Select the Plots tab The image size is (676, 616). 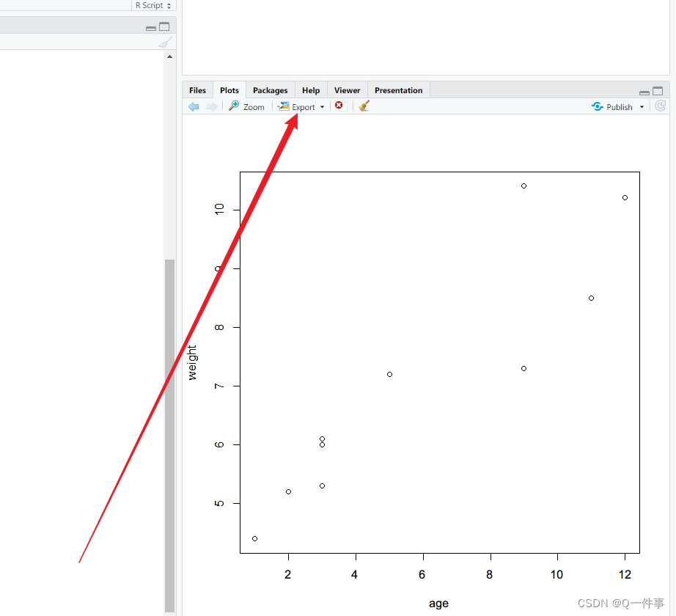[229, 90]
